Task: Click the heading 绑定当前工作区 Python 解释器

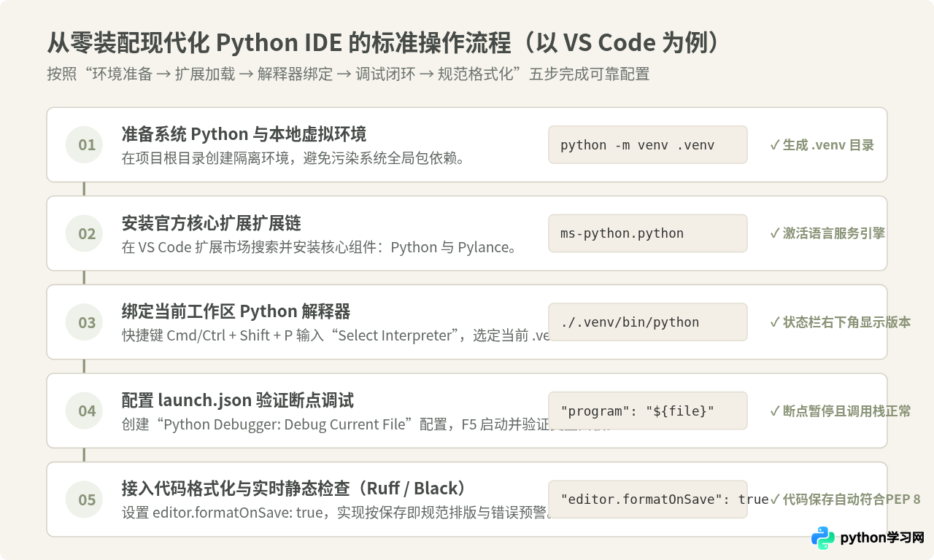Action: coord(236,312)
